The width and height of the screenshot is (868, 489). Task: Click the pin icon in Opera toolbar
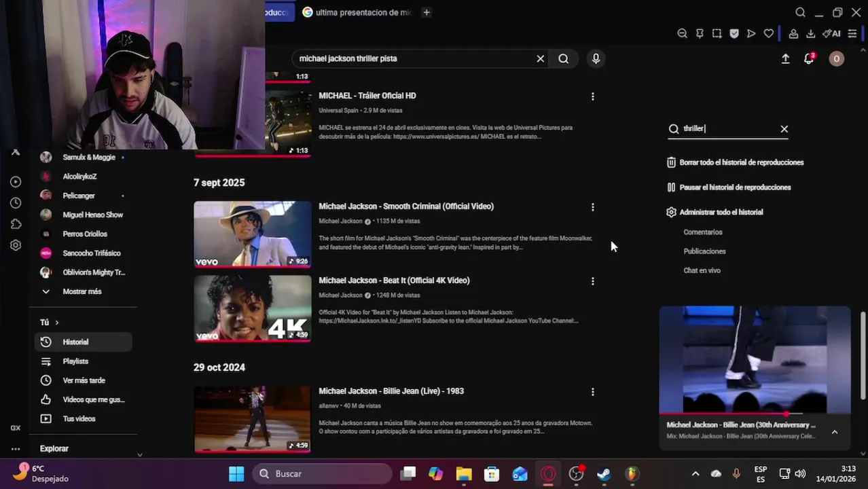pos(700,33)
